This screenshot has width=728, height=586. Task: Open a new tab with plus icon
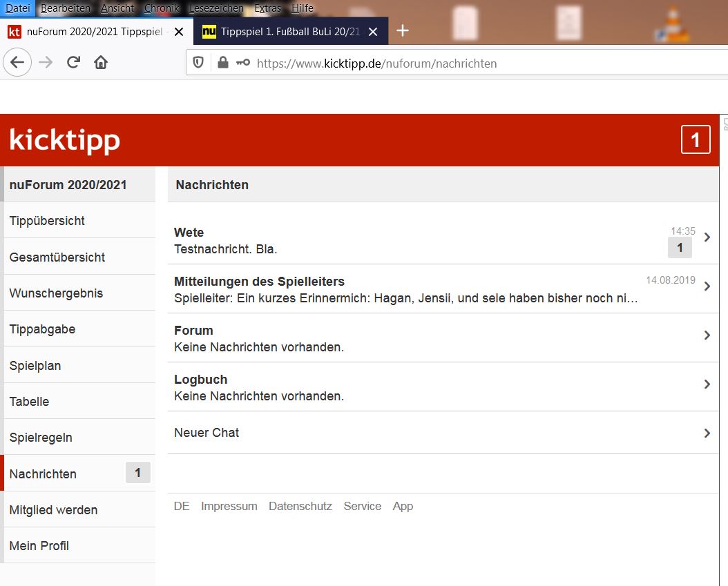(403, 31)
